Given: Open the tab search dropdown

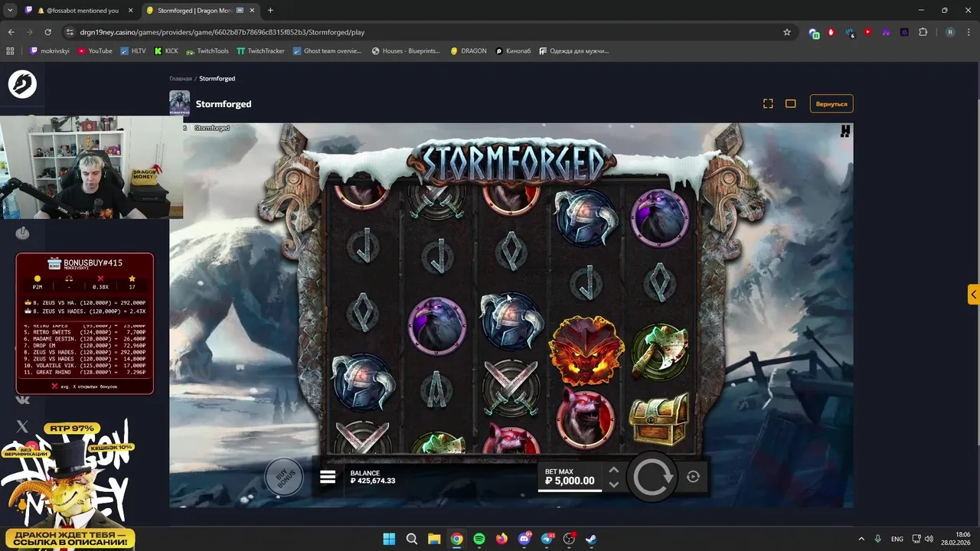Looking at the screenshot, I should click(x=10, y=11).
